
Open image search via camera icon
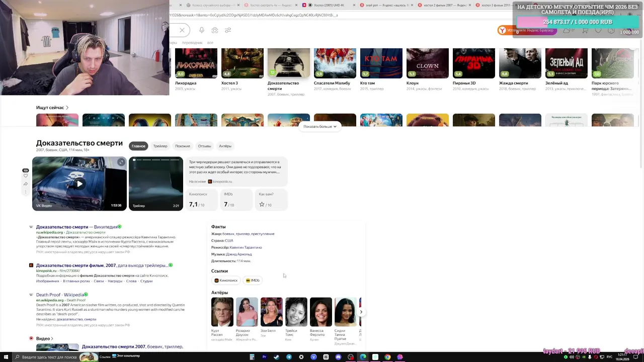[x=215, y=30]
